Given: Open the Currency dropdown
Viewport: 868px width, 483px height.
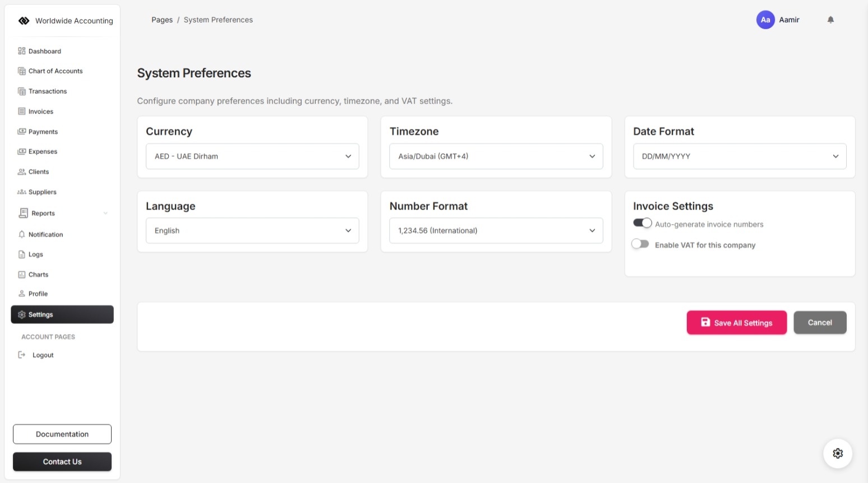Looking at the screenshot, I should 252,156.
